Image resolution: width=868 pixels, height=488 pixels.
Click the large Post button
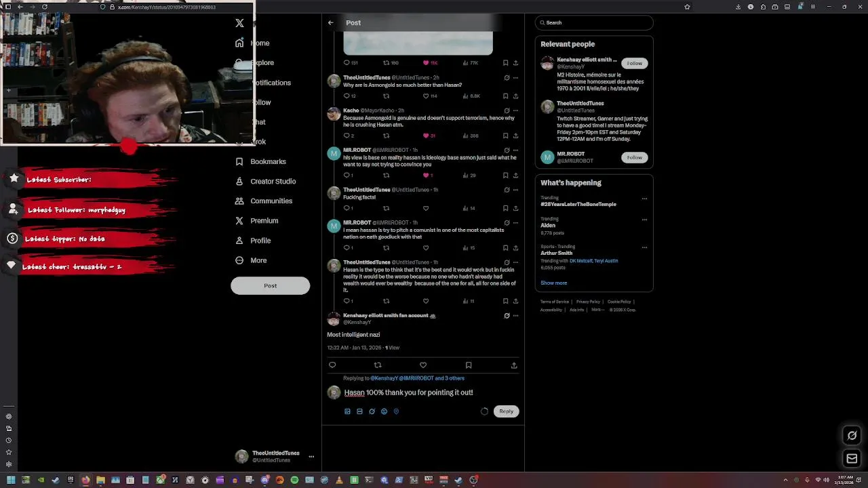click(x=270, y=285)
